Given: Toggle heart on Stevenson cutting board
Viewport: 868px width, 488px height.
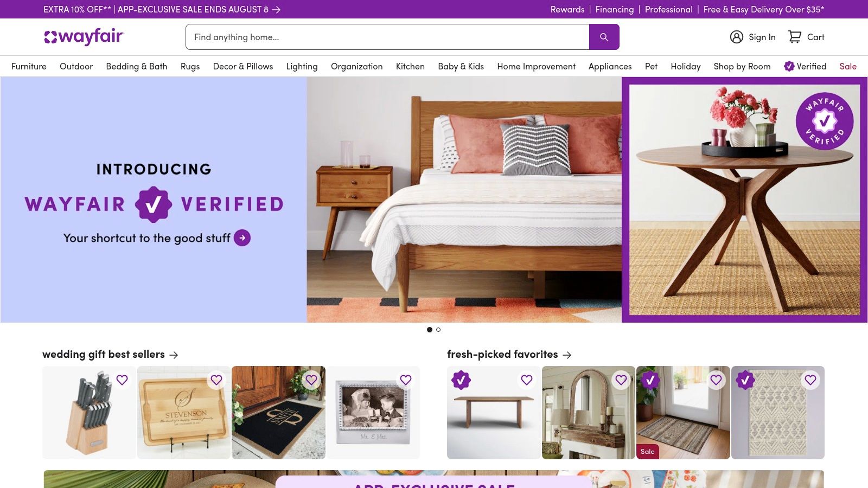Looking at the screenshot, I should pyautogui.click(x=216, y=380).
